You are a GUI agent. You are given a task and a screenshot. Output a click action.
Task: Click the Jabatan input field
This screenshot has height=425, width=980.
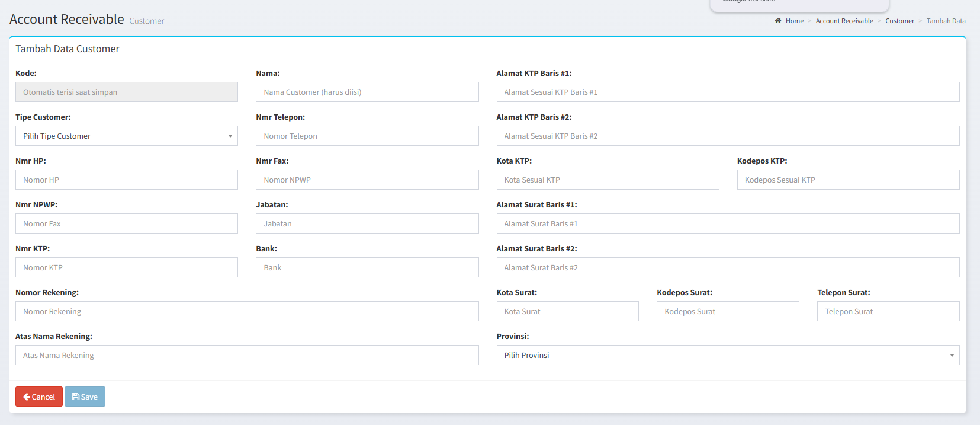tap(367, 223)
